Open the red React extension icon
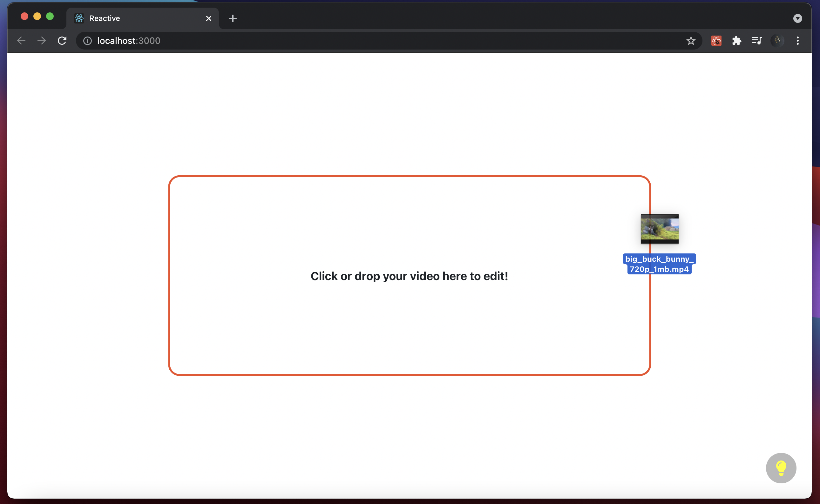This screenshot has width=820, height=504. (716, 41)
